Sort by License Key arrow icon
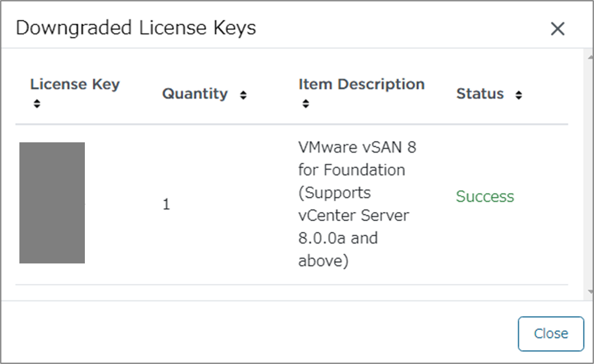The height and width of the screenshot is (364, 594). [x=37, y=104]
